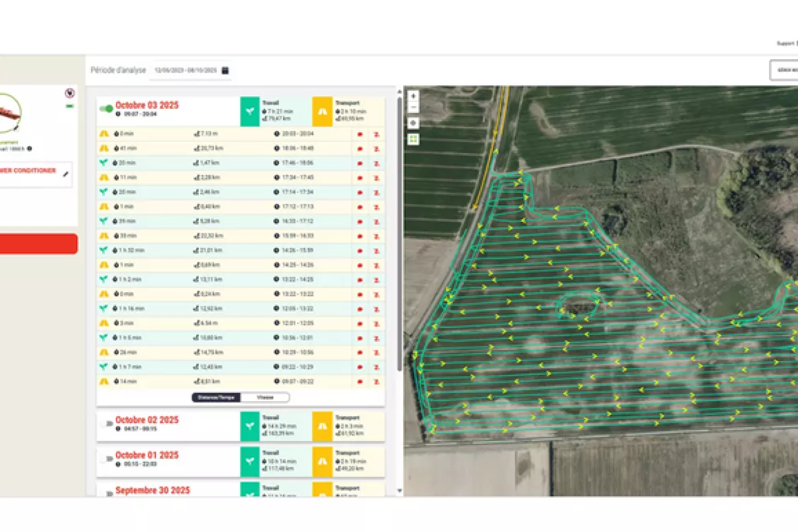This screenshot has height=532, width=798.
Task: Open the calendar icon for analysis period
Action: pos(225,70)
